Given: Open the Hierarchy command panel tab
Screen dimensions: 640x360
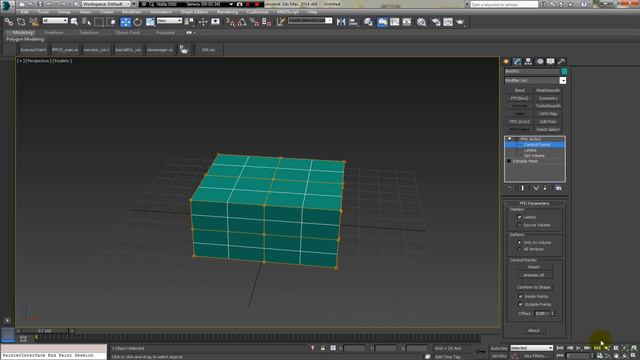Looking at the screenshot, I should coord(529,61).
